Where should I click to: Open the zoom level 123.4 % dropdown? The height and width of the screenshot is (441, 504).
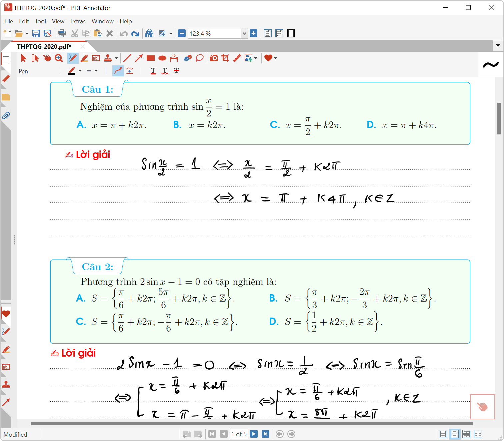244,33
